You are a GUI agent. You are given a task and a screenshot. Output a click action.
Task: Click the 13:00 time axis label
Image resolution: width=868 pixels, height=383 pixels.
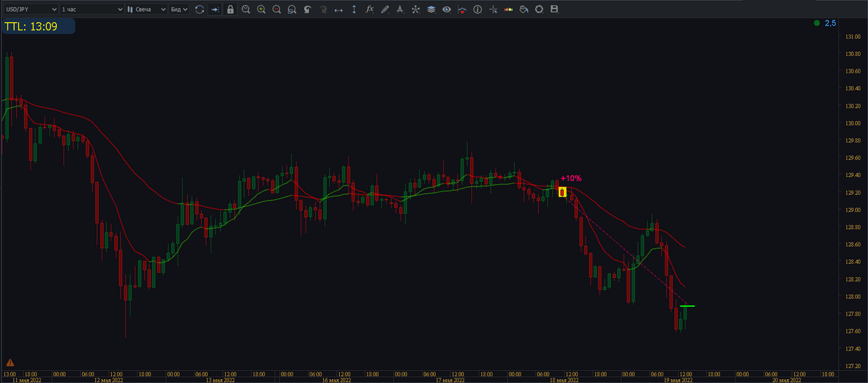(x=9, y=374)
